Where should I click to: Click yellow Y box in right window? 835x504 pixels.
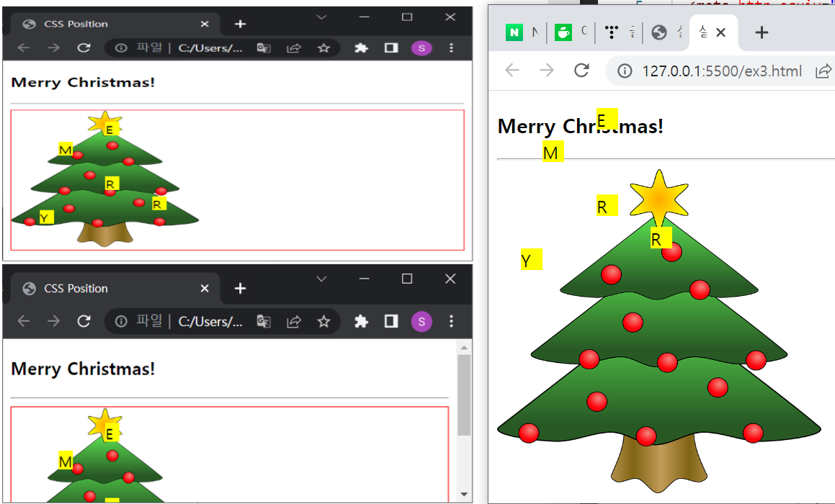pyautogui.click(x=532, y=259)
